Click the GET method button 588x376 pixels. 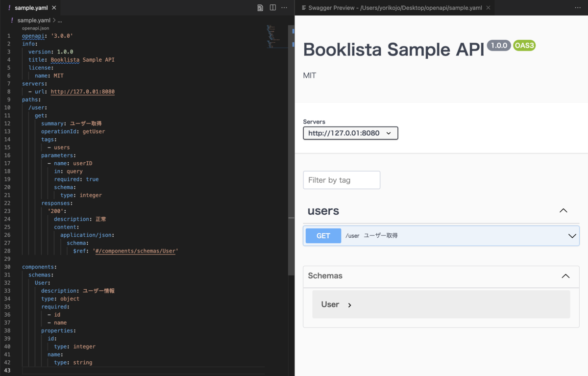323,236
